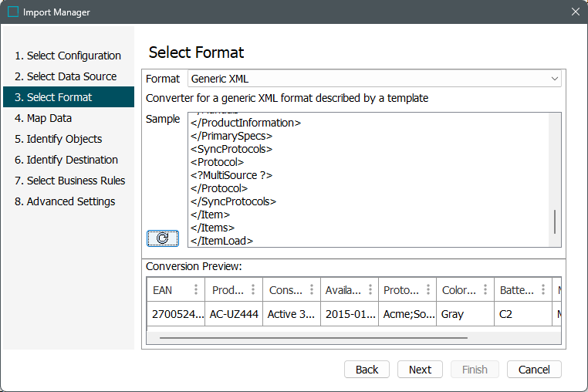Open the Batte... column options menu
Screen dimensions: 588x392
click(x=542, y=290)
